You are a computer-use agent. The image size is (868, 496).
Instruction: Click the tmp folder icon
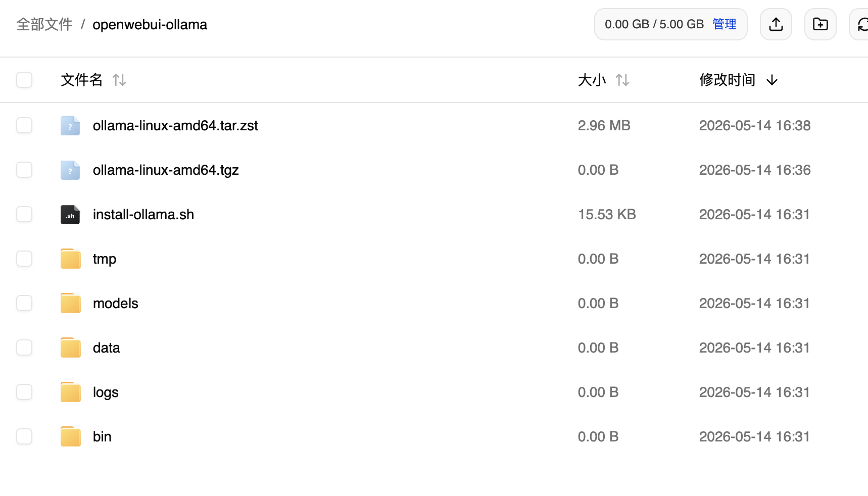(70, 259)
